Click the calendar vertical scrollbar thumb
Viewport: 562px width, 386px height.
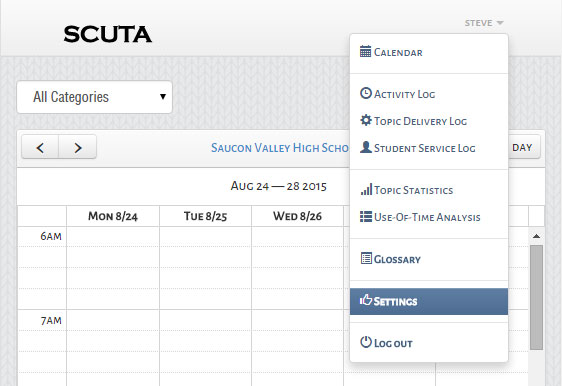pos(536,297)
